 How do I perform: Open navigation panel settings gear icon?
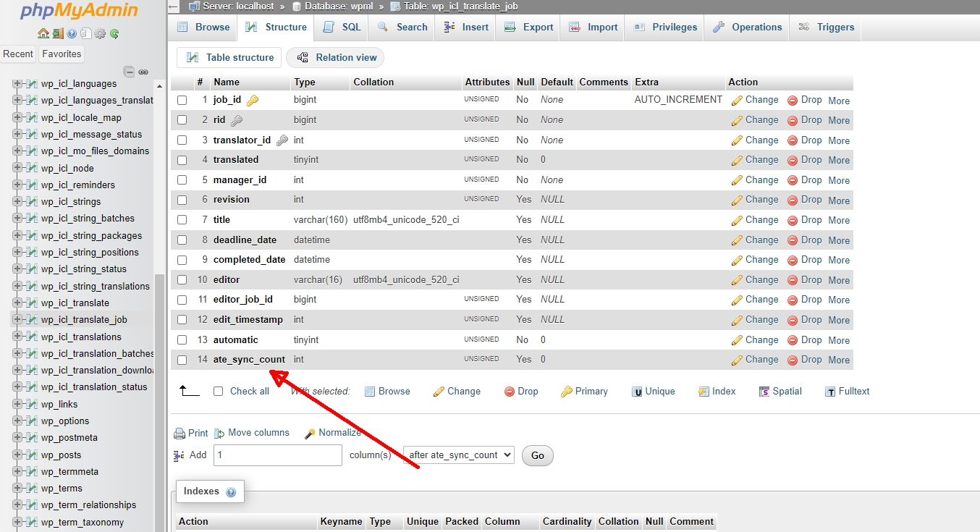click(100, 33)
